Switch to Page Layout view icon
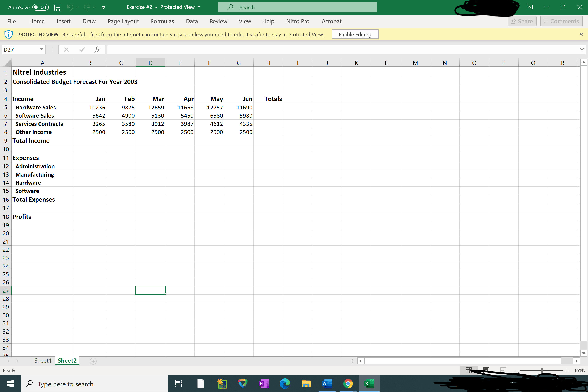588x392 pixels. [x=486, y=370]
